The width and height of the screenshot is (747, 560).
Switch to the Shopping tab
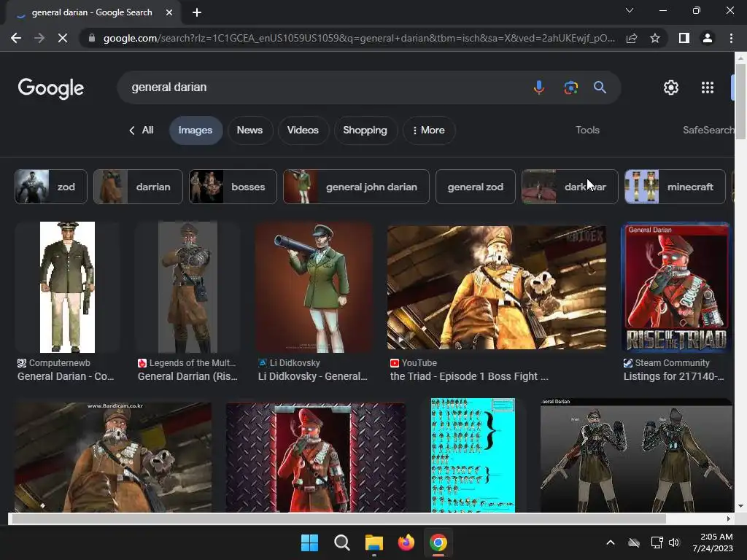point(365,130)
